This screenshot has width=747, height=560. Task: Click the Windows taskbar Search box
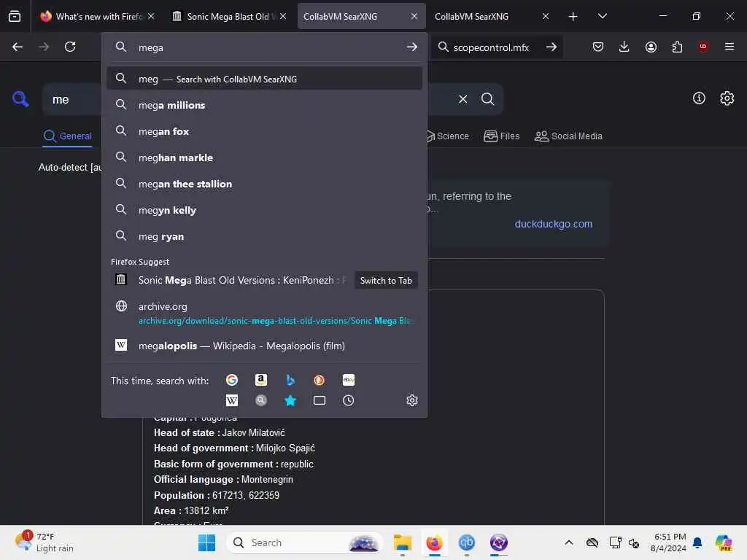pos(305,542)
